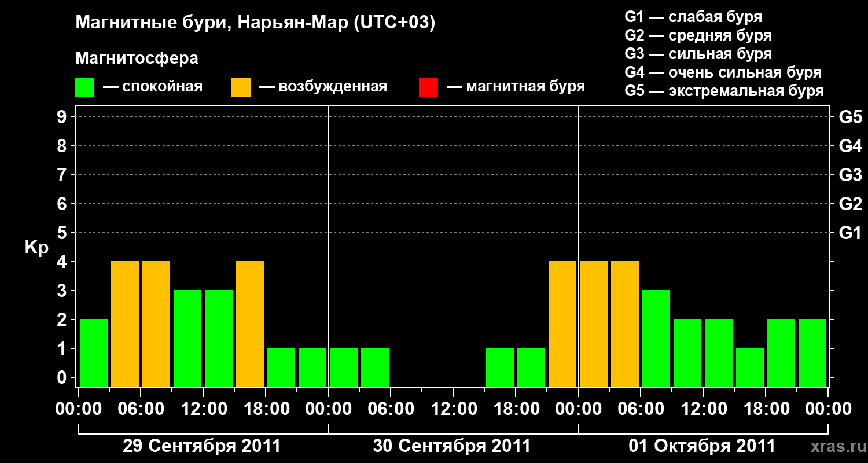The width and height of the screenshot is (868, 463).
Task: Click the 'G2' label on right axis
Action: 850,204
